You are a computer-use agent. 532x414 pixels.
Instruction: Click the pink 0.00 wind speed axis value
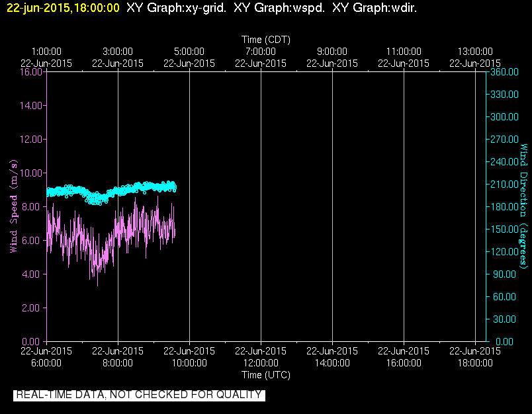tap(31, 341)
